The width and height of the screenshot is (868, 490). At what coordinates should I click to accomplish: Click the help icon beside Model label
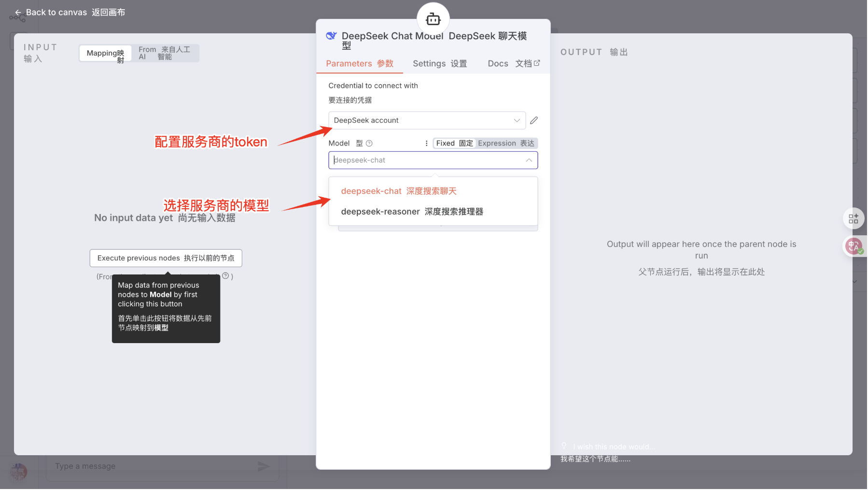[x=369, y=144]
